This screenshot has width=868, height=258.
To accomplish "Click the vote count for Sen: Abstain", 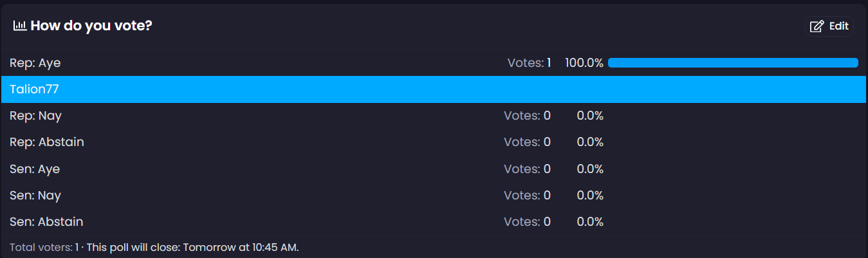I will pyautogui.click(x=527, y=222).
